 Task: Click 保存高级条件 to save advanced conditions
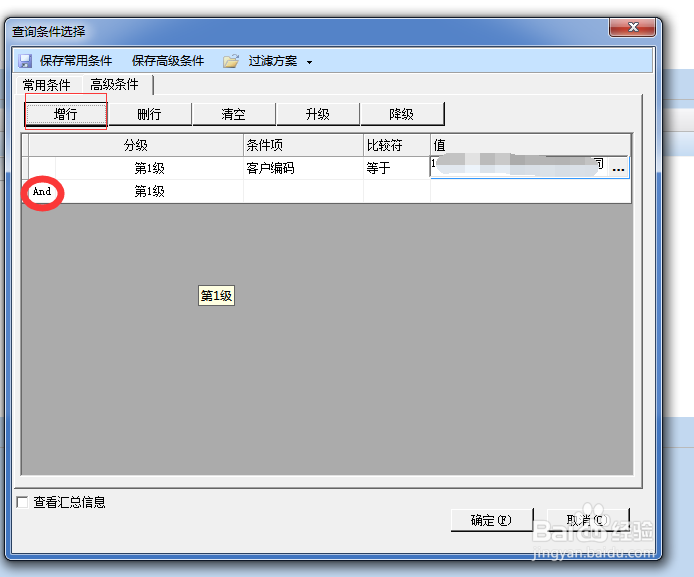click(168, 61)
